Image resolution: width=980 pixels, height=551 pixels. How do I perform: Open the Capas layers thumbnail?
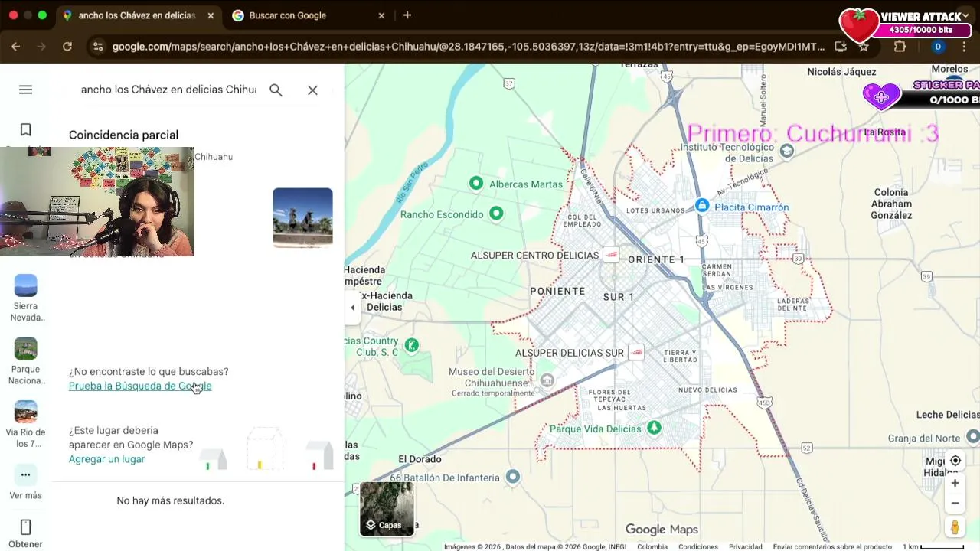[x=387, y=508]
